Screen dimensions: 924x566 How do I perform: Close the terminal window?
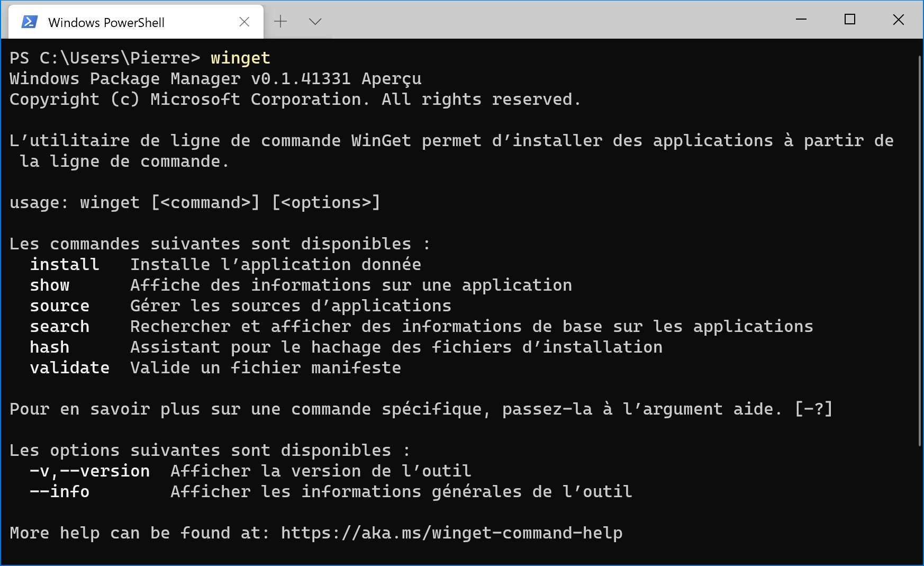click(x=898, y=20)
